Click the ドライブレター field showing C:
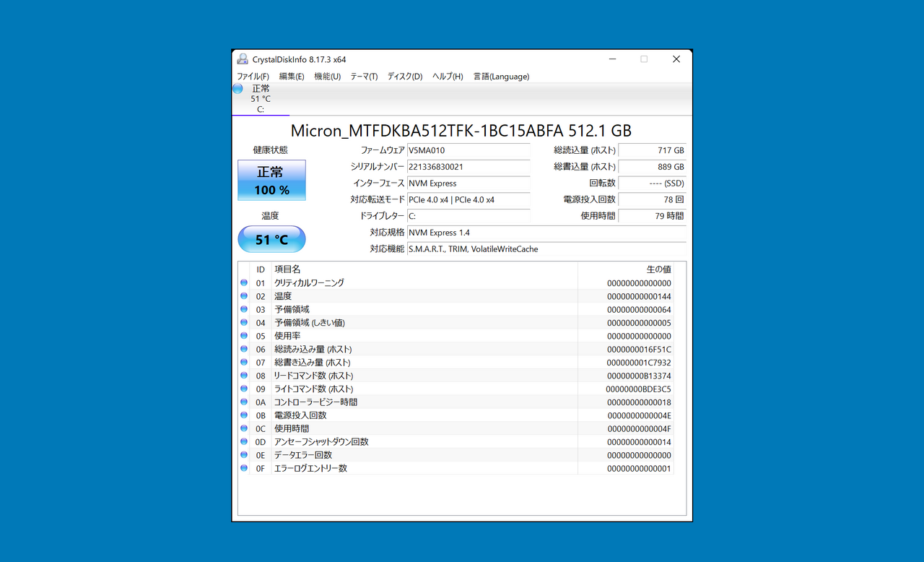Image resolution: width=924 pixels, height=562 pixels. click(x=468, y=216)
